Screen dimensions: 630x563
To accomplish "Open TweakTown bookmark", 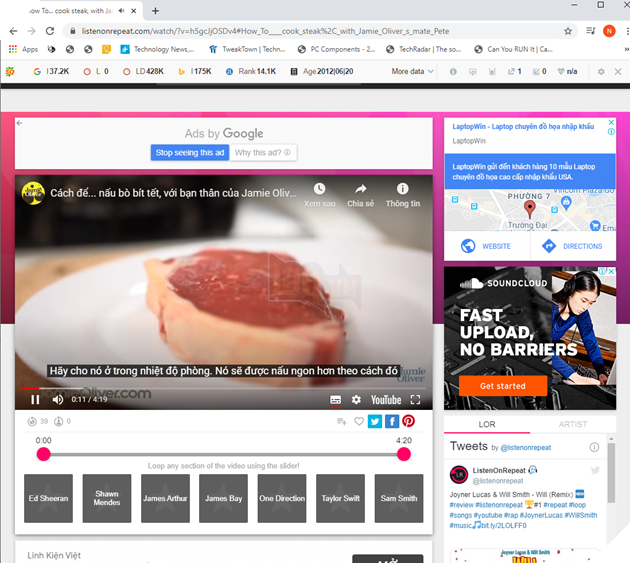I will coord(247,49).
